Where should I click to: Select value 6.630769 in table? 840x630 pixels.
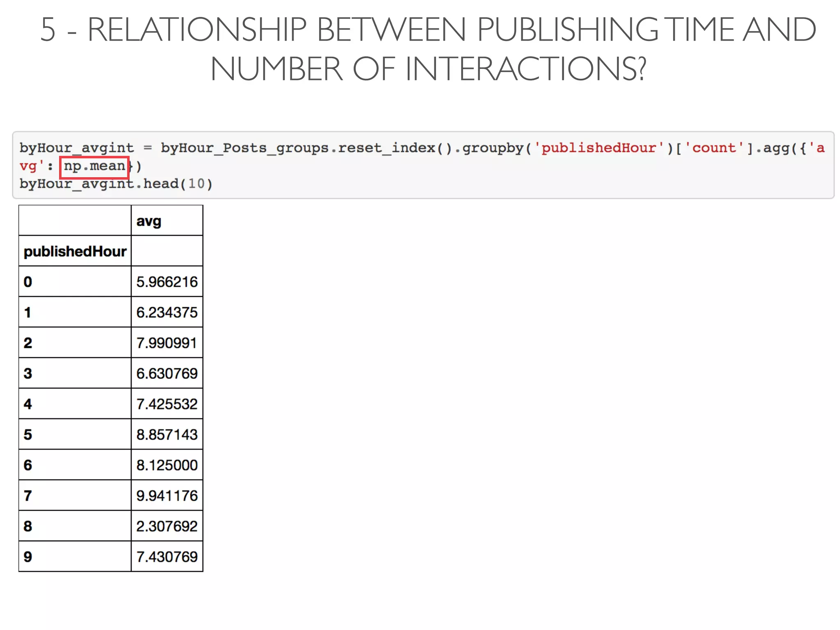(167, 374)
